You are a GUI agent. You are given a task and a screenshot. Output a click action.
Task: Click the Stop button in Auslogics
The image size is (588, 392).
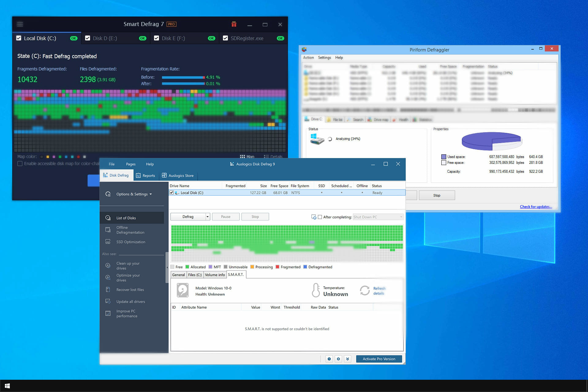[255, 217]
